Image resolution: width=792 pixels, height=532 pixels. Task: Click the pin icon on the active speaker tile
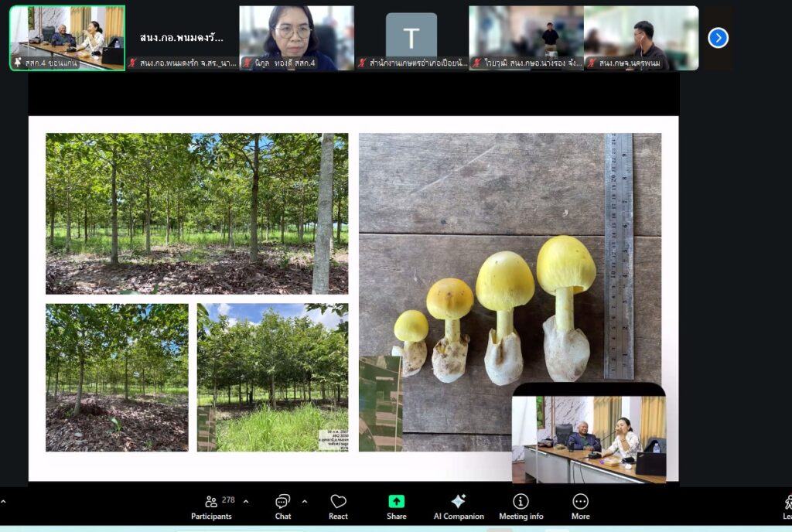(17, 63)
